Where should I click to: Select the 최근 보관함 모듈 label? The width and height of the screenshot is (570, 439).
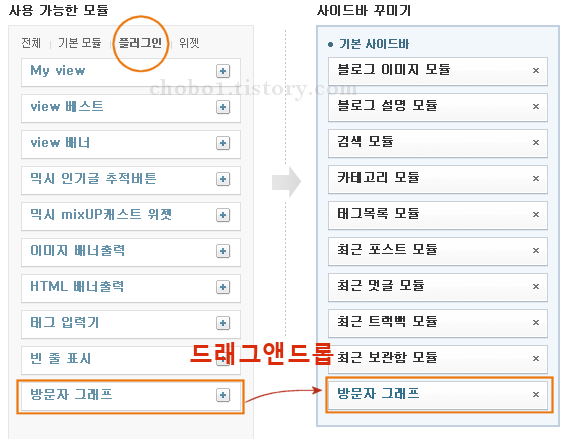click(387, 357)
